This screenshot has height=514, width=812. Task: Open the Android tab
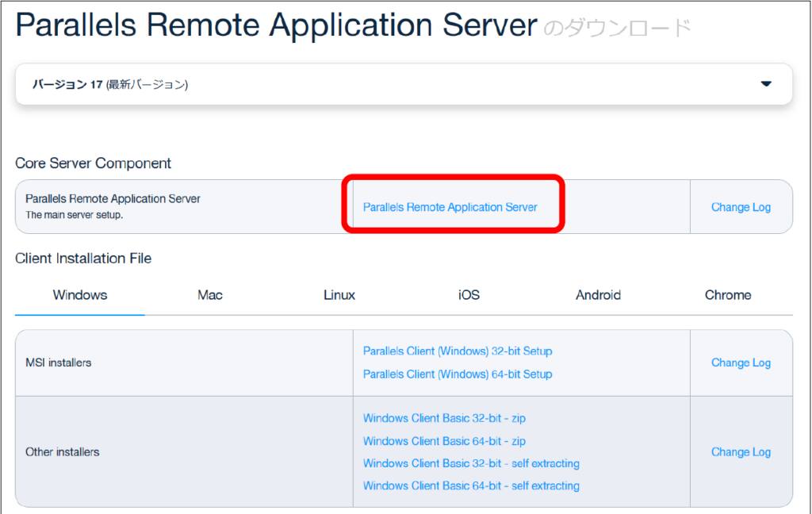coord(598,295)
